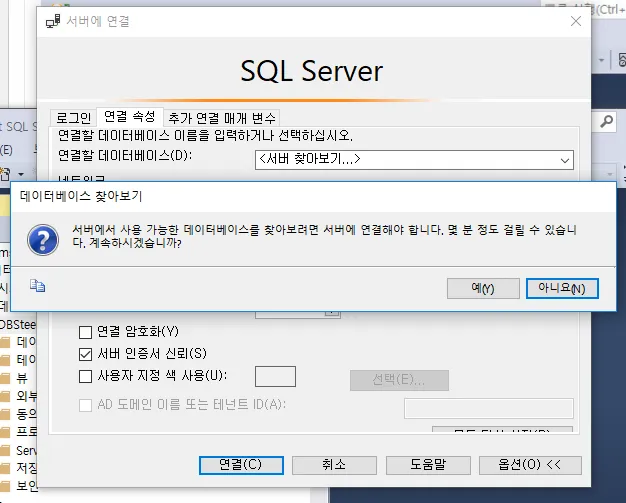Click the blue question mark icon
The height and width of the screenshot is (503, 626).
[43, 240]
